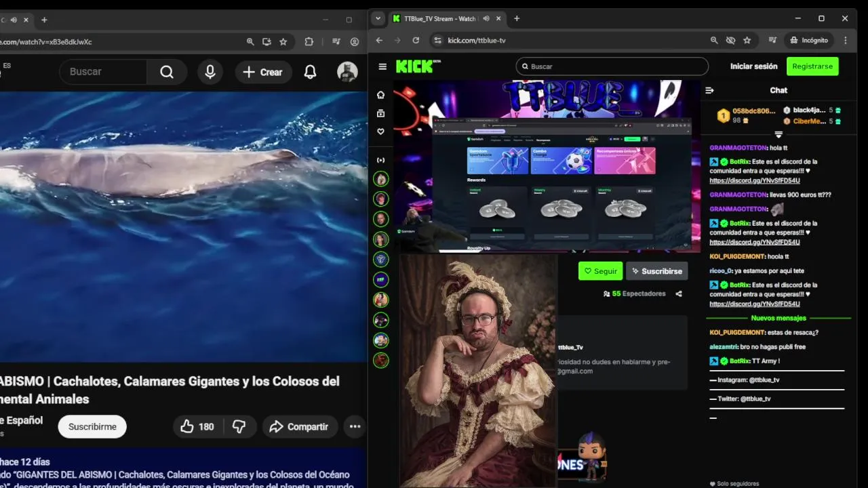Click leaderboard user black4ja...
This screenshot has width=868, height=488.
(809, 110)
